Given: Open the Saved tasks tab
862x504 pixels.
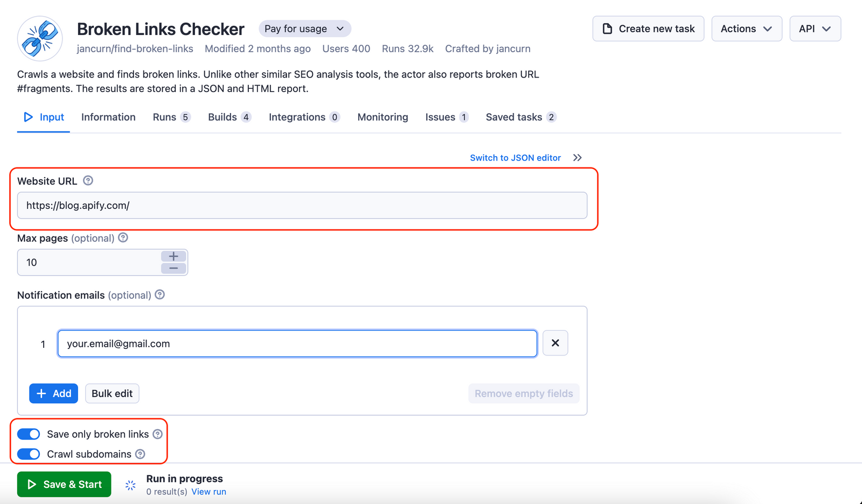Looking at the screenshot, I should point(513,117).
